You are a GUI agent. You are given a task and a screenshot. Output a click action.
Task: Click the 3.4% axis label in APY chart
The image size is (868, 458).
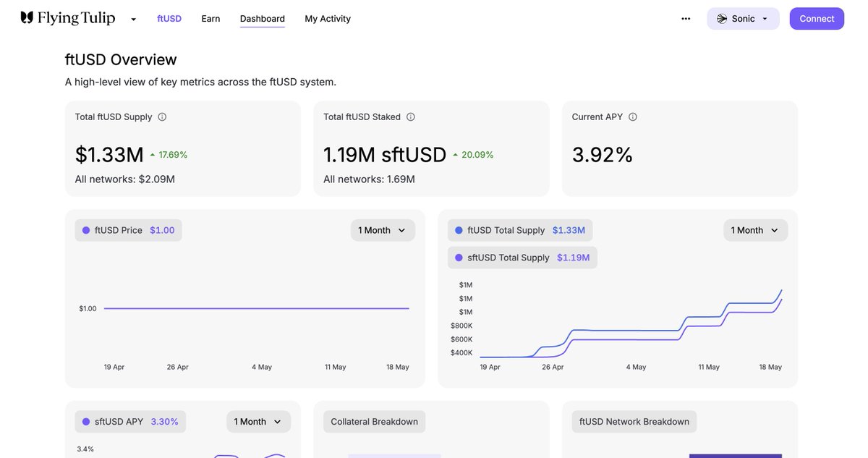85,449
